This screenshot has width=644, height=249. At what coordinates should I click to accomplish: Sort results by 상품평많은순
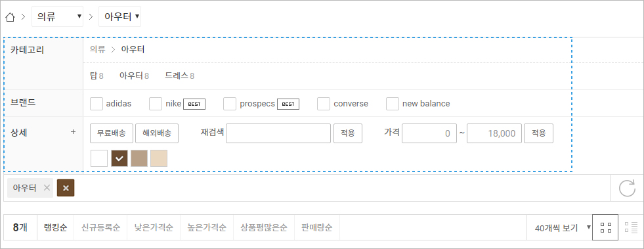click(x=264, y=227)
